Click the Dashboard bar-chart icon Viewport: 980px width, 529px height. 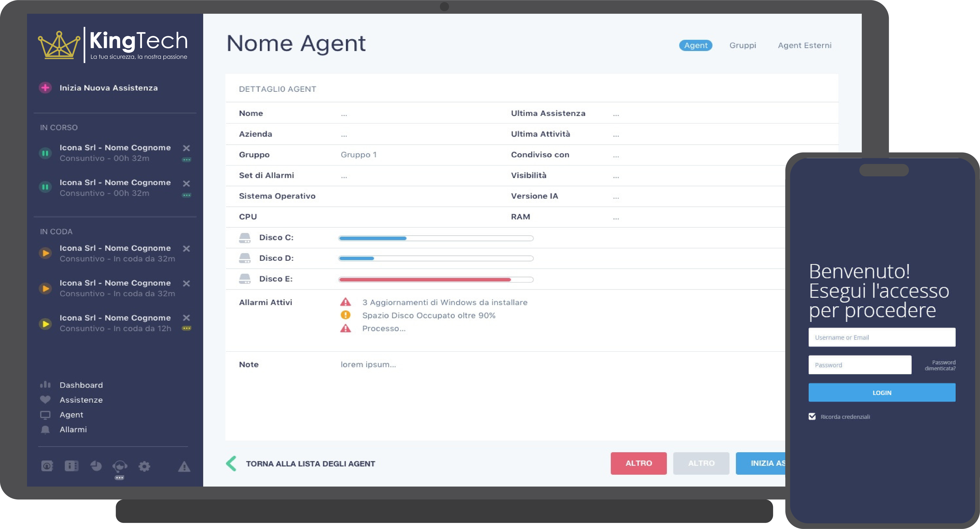point(45,385)
